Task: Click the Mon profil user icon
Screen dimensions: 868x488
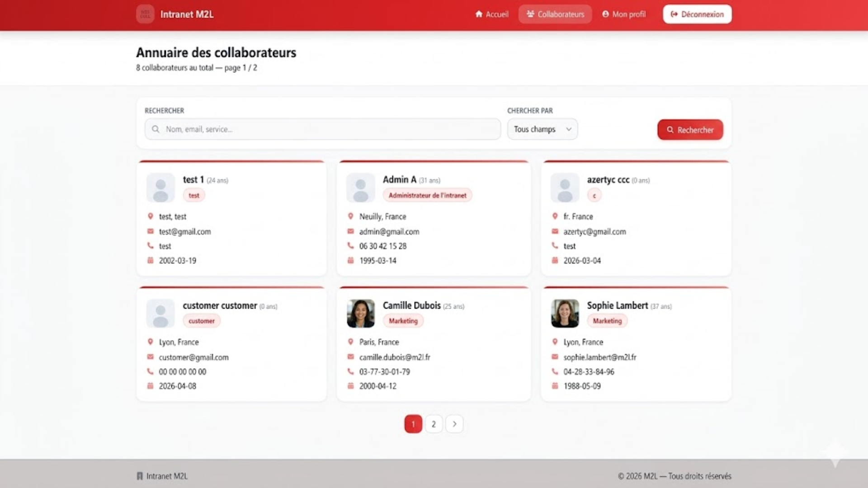Action: coord(606,14)
